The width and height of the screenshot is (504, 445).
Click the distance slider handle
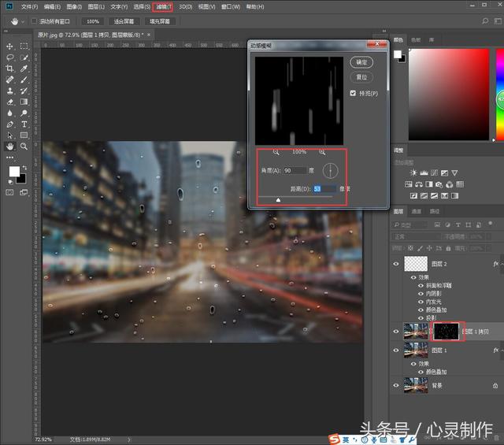278,200
